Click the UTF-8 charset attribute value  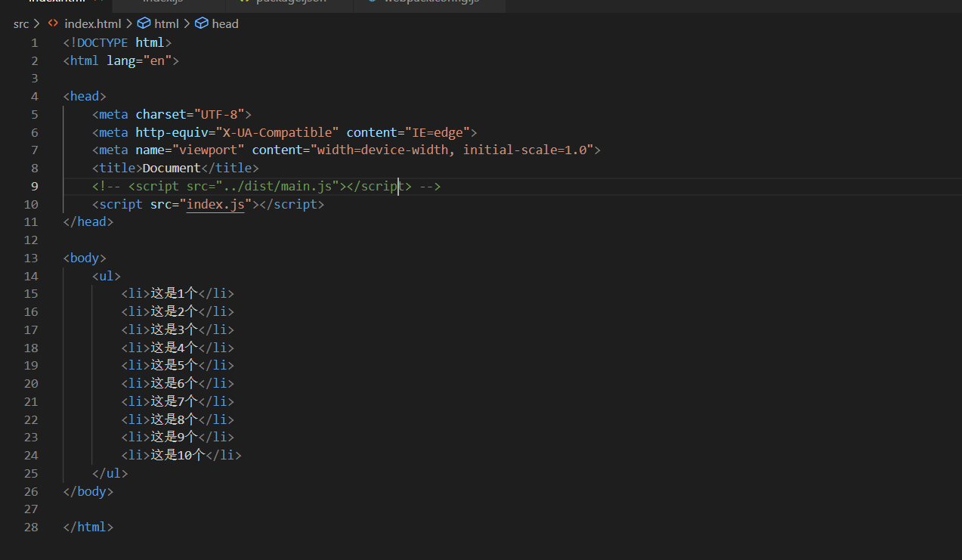tap(219, 114)
